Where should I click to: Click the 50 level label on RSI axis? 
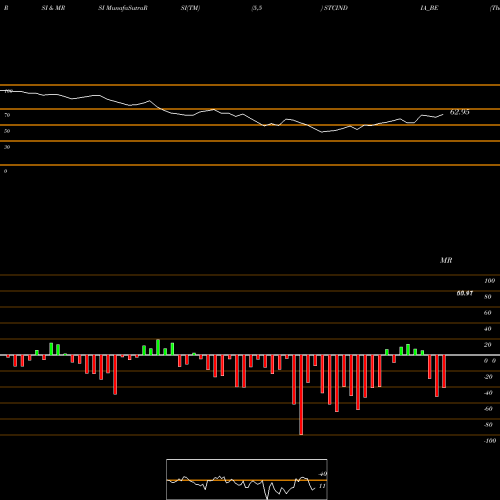coord(7,131)
